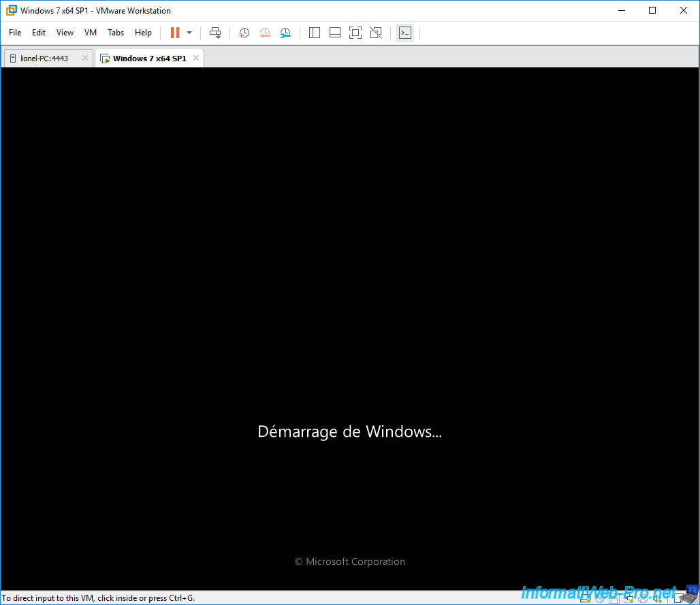Click the revert to snapshot icon
This screenshot has width=700, height=605.
(x=265, y=33)
